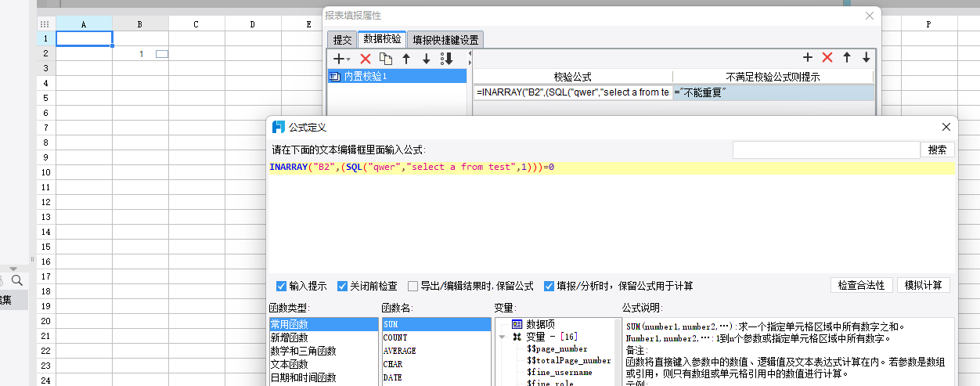Select 文本函数 function type
The height and width of the screenshot is (386, 980).
tap(322, 364)
